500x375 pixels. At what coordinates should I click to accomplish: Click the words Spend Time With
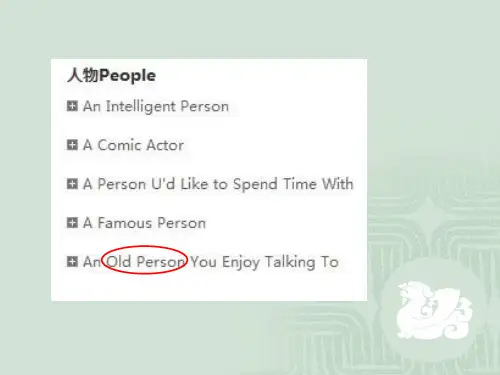click(293, 184)
